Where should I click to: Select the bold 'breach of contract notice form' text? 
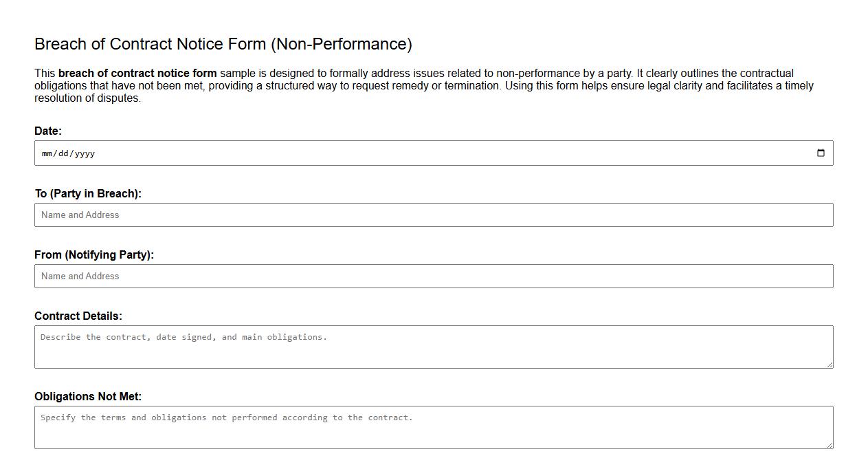137,73
